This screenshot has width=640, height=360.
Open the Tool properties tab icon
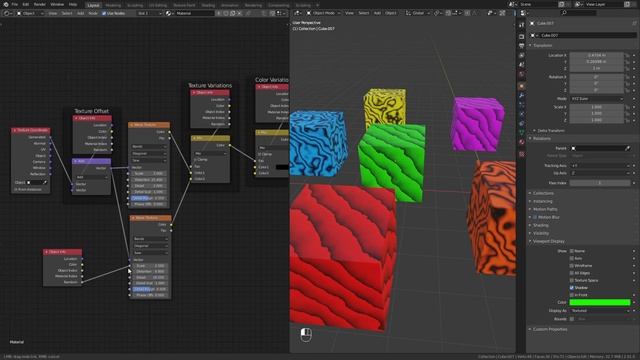coord(521,25)
